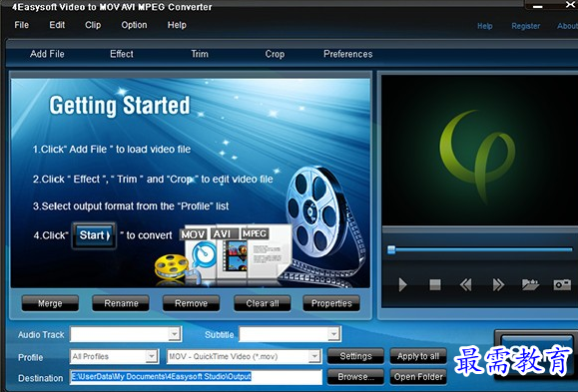Open the snapshot folder icon
The height and width of the screenshot is (392, 578).
point(530,284)
